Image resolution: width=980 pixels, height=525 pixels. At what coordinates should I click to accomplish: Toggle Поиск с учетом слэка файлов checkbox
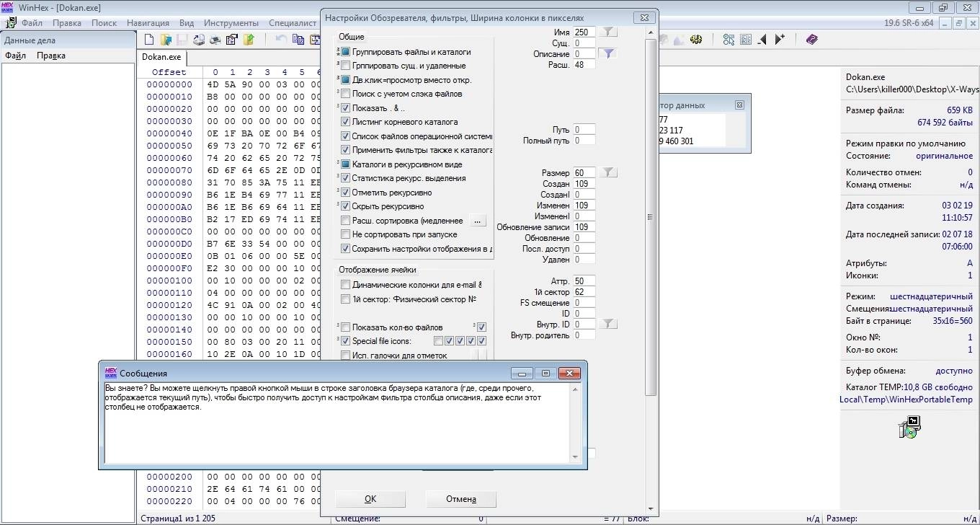tap(345, 94)
